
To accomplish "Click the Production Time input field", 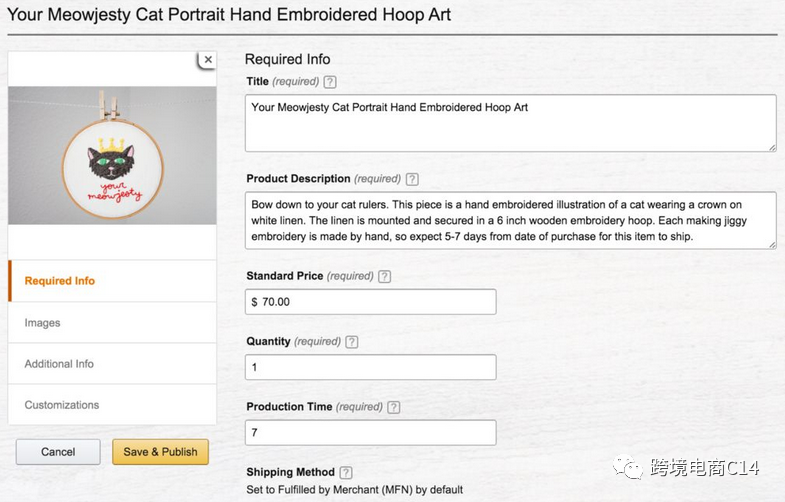I will point(370,432).
